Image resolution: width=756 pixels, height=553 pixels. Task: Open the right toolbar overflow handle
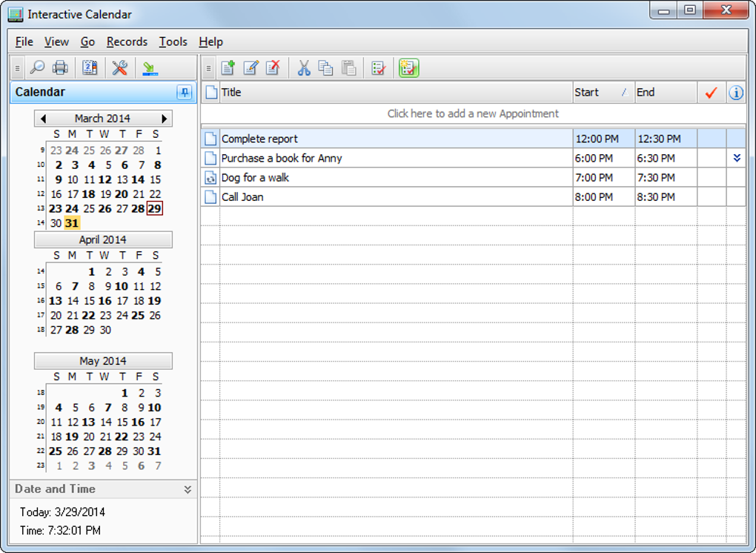tap(210, 67)
